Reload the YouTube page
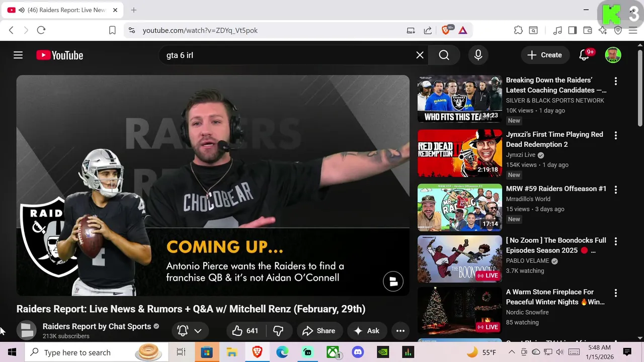This screenshot has height=362, width=644. pos(41,30)
